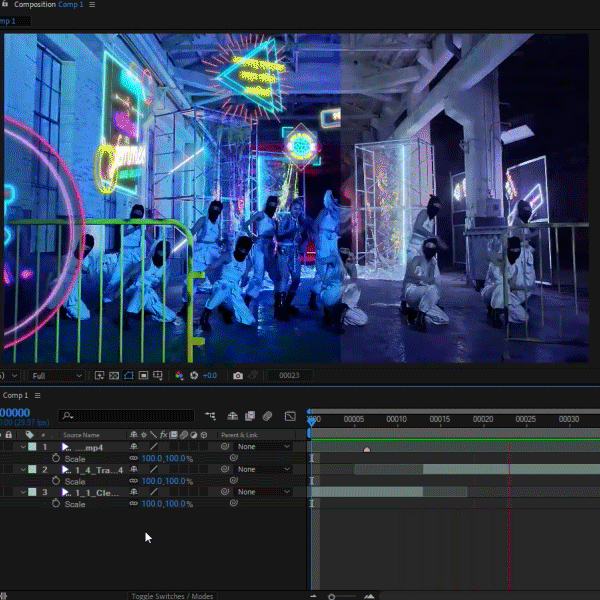Click the Shy column header icon
The width and height of the screenshot is (600, 600).
(x=133, y=435)
